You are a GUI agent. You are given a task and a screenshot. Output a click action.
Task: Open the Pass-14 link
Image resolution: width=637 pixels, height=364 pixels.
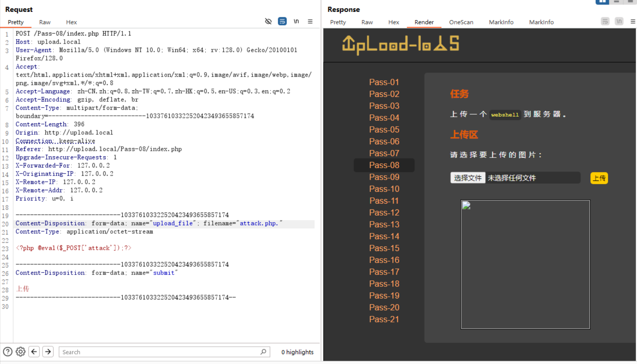(384, 236)
